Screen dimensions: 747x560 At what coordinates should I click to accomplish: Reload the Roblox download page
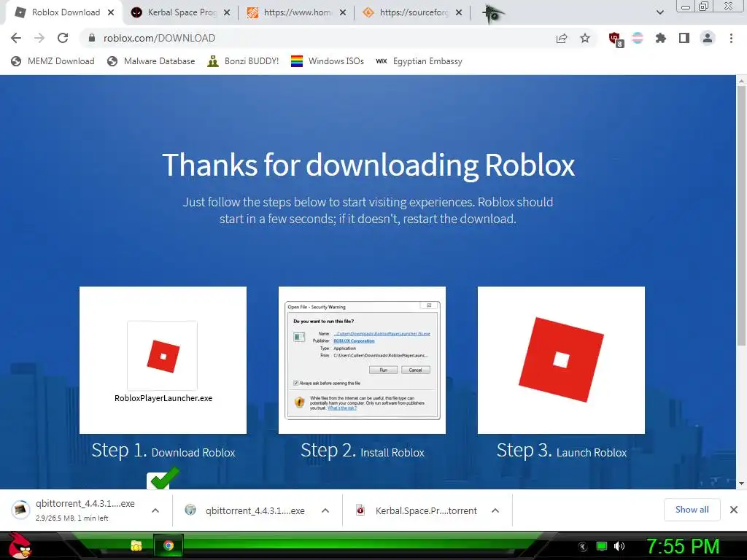(63, 38)
